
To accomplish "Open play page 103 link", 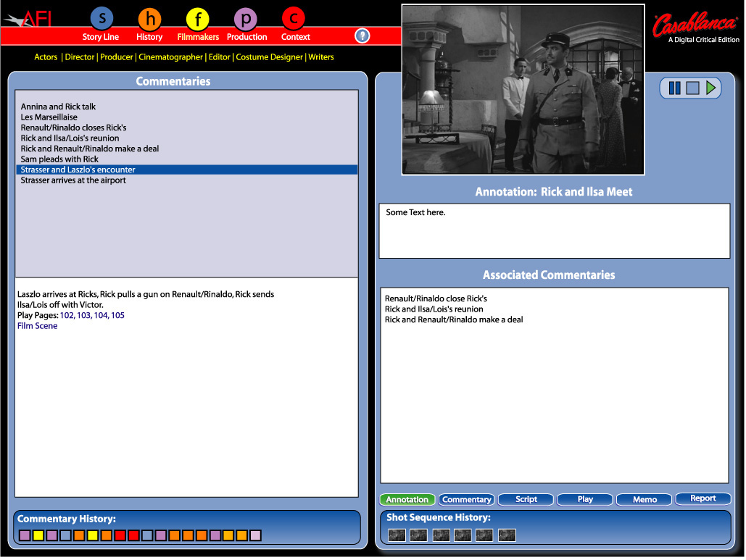I will [83, 316].
